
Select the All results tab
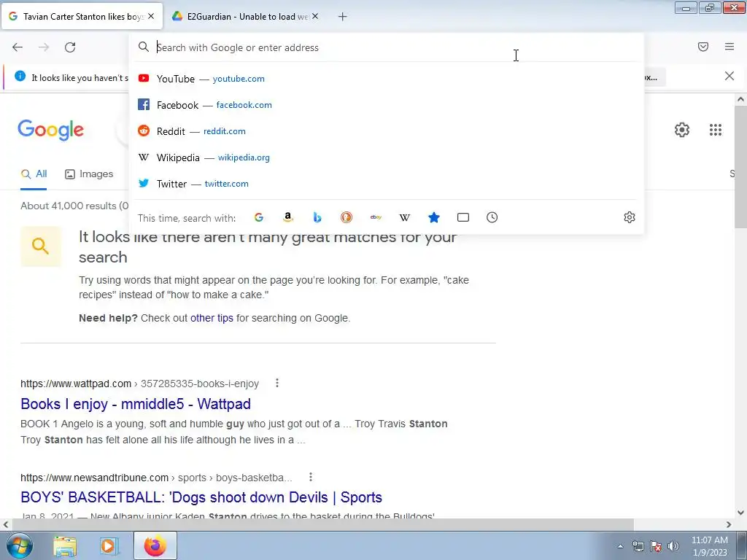click(34, 174)
